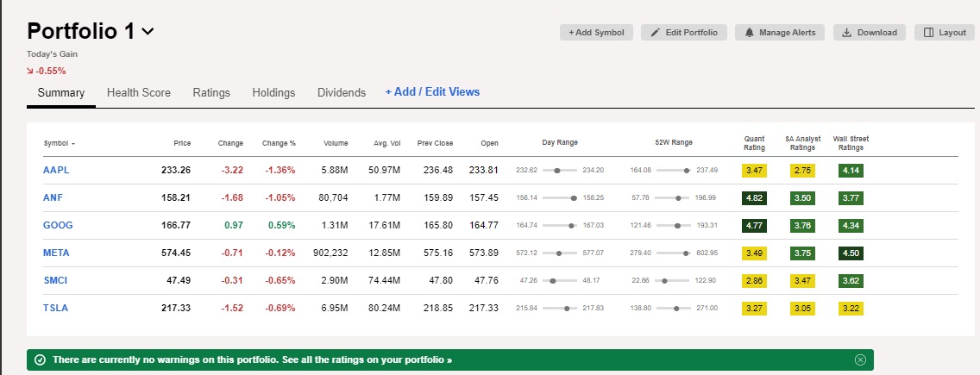This screenshot has width=980, height=375.
Task: Switch to the Ratings tab
Action: pyautogui.click(x=211, y=92)
